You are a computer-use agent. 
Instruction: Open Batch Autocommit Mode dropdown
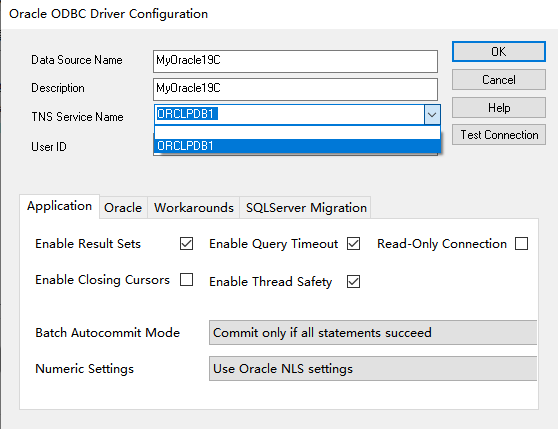click(x=373, y=333)
